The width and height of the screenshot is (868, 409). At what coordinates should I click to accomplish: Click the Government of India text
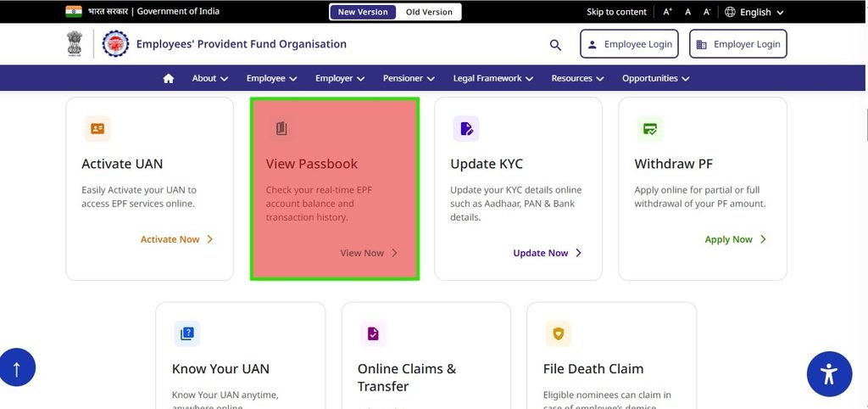click(178, 11)
